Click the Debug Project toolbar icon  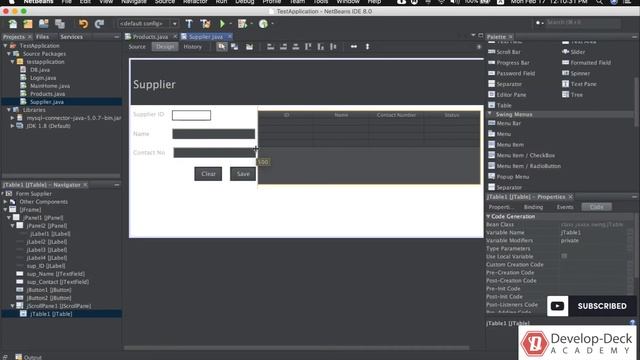tap(242, 24)
